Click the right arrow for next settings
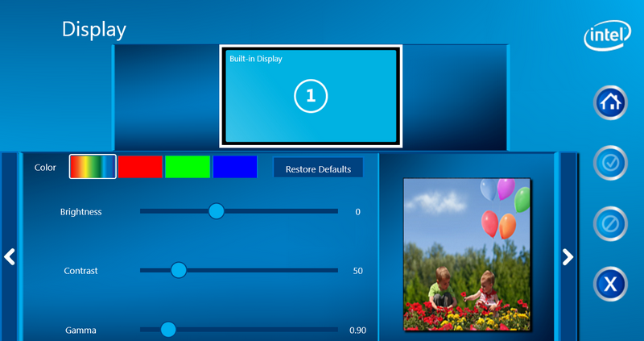644x341 pixels. click(x=568, y=257)
